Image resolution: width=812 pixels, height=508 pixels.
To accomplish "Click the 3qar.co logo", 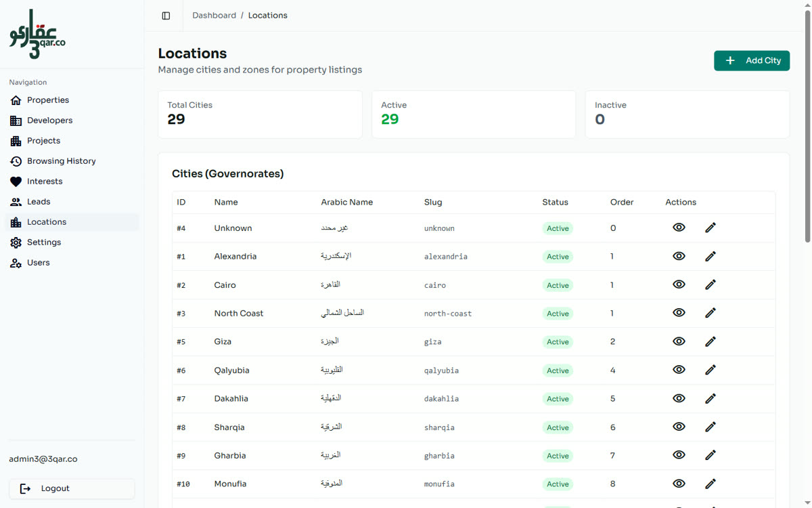I will tap(37, 34).
